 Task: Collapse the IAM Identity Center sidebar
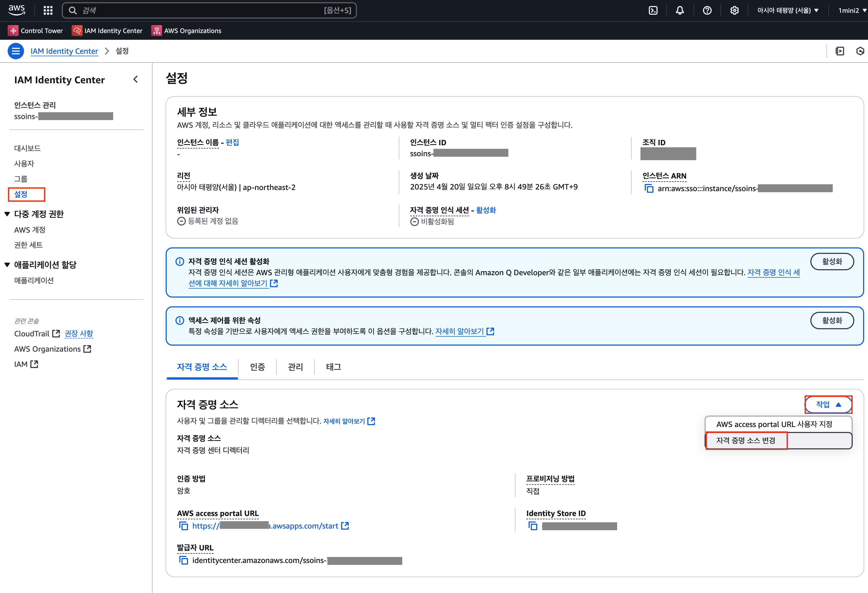(x=136, y=79)
